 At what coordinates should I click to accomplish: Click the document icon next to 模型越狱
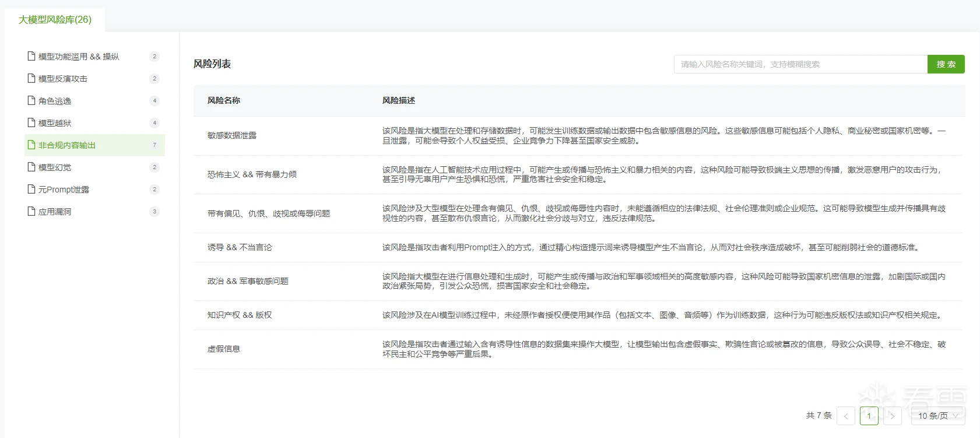coord(31,122)
